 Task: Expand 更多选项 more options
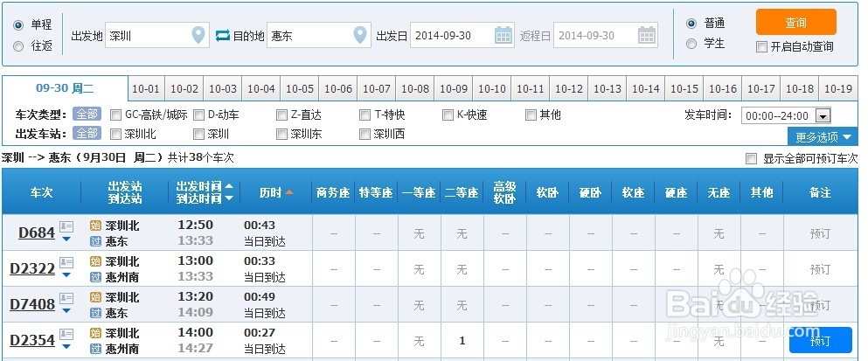coord(823,136)
